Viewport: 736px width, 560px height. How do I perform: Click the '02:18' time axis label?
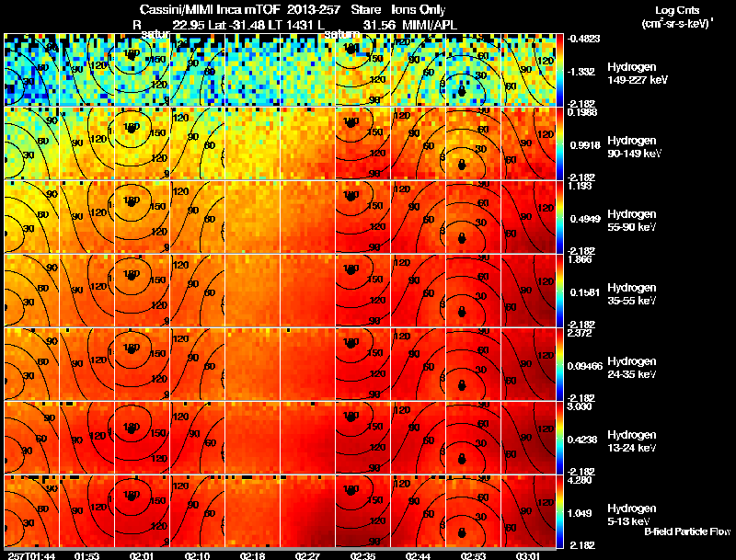[x=252, y=555]
